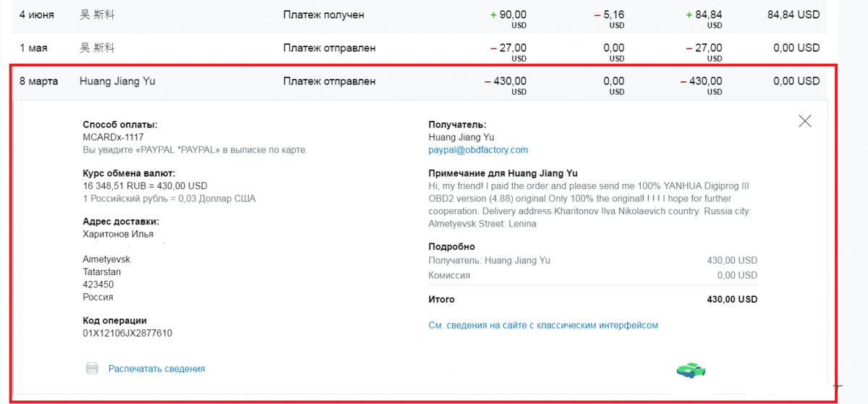Click the exchange rate 16 348,51 RUB line
Image resolution: width=868 pixels, height=404 pixels.
pyautogui.click(x=145, y=185)
